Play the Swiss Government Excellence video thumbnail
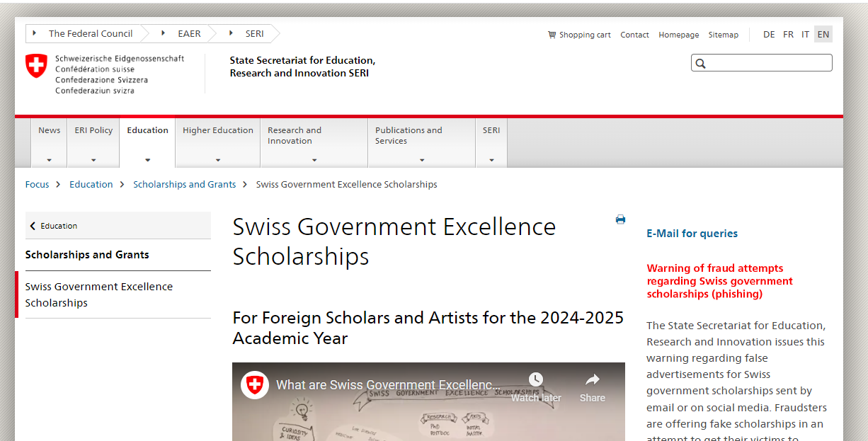 [428, 418]
